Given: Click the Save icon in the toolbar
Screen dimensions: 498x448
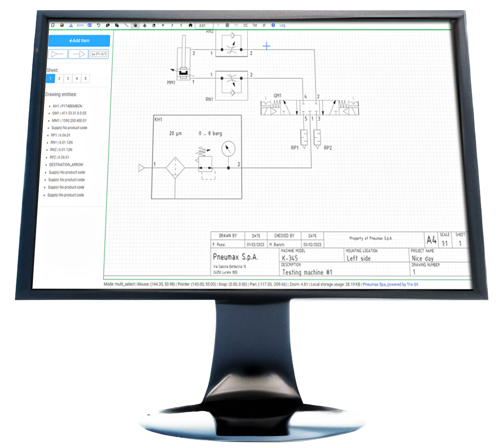Looking at the screenshot, I should pos(61,25).
